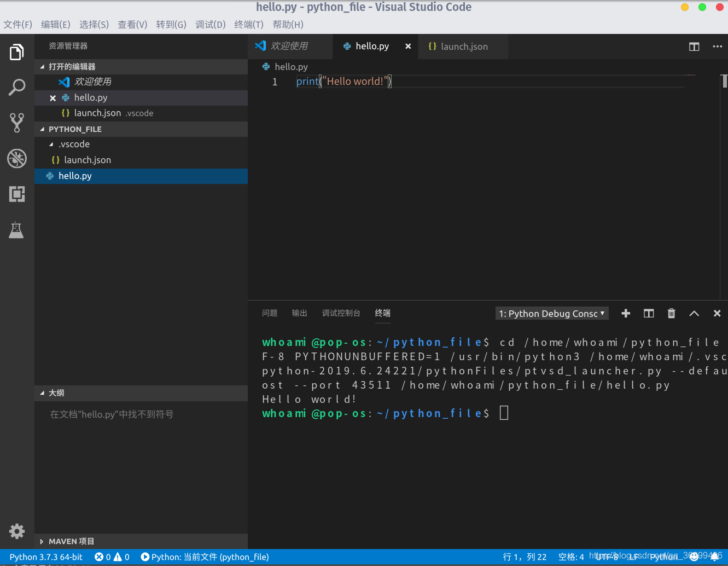Click 空格: 4 indentation setting

pos(571,557)
